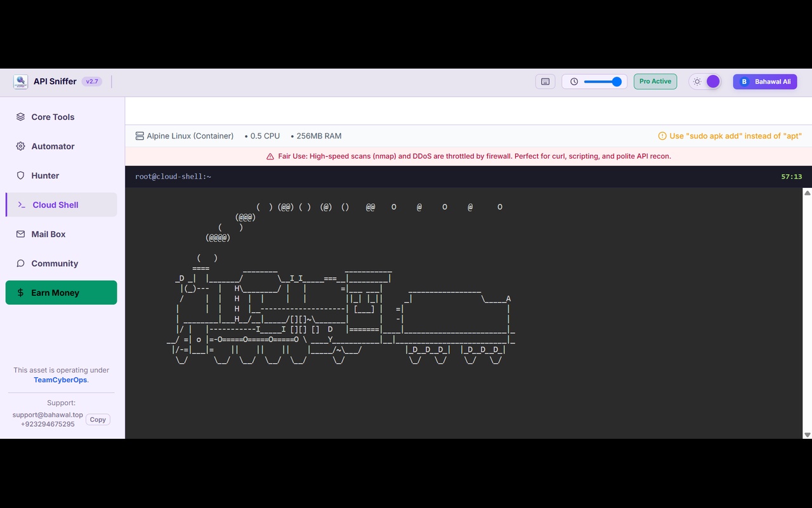The image size is (812, 508).
Task: Click the server icon next to Alpine Linux
Action: point(140,136)
